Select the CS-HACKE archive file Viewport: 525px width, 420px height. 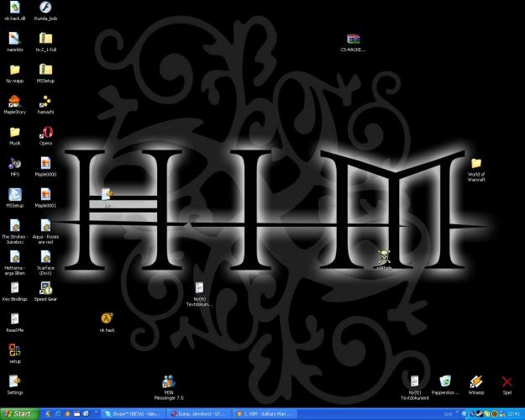(x=354, y=39)
